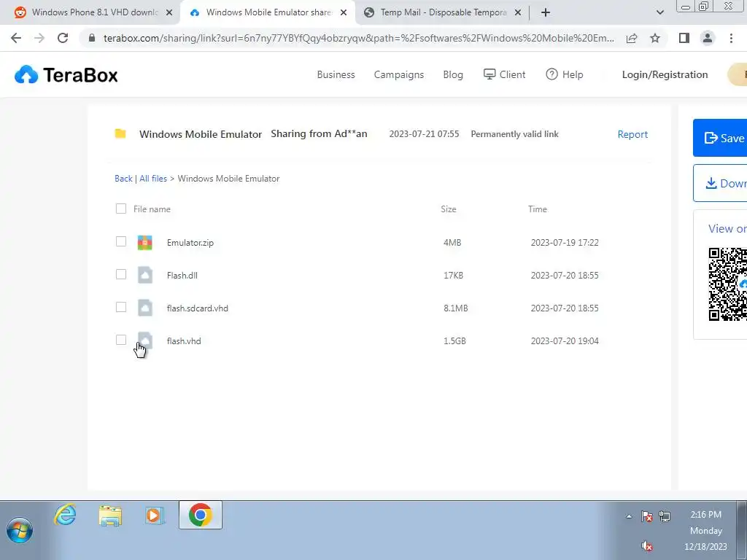This screenshot has width=747, height=560.
Task: Open the Help menu item
Action: [565, 75]
